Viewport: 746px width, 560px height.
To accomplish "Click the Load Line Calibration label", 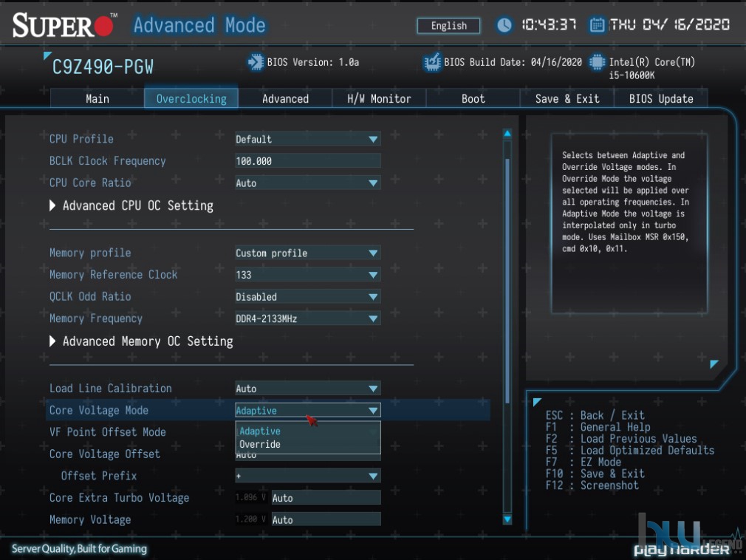I will click(x=110, y=389).
